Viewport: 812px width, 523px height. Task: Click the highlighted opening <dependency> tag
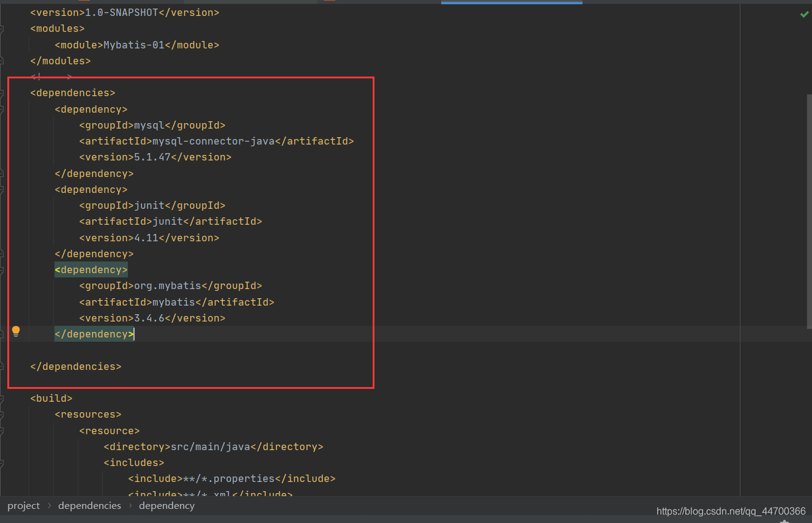click(91, 269)
